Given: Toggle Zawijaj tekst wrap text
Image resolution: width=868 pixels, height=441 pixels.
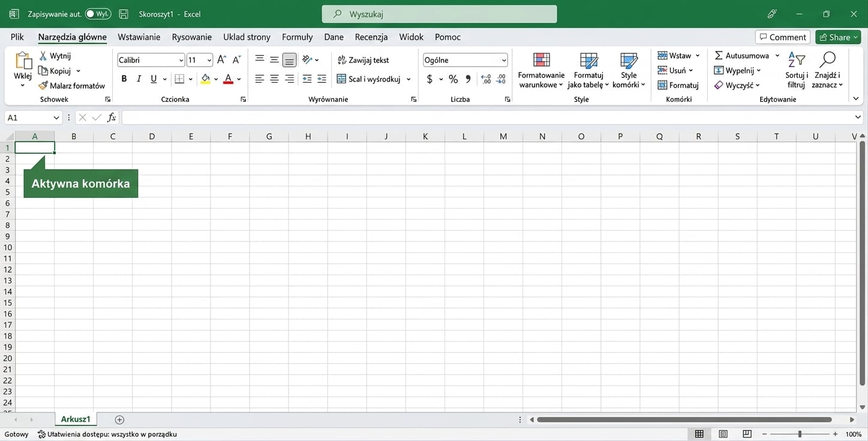Looking at the screenshot, I should [363, 60].
